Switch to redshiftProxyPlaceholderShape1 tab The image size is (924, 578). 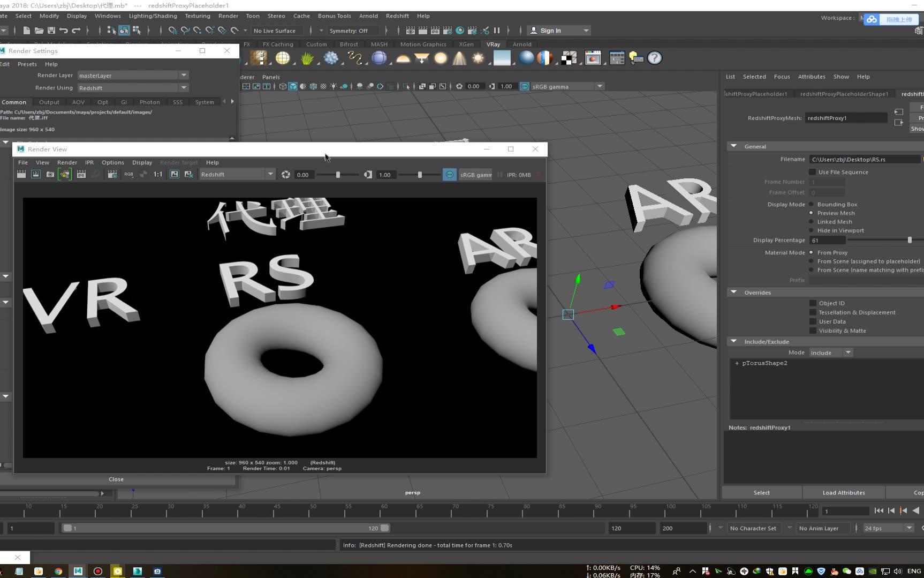tap(844, 94)
